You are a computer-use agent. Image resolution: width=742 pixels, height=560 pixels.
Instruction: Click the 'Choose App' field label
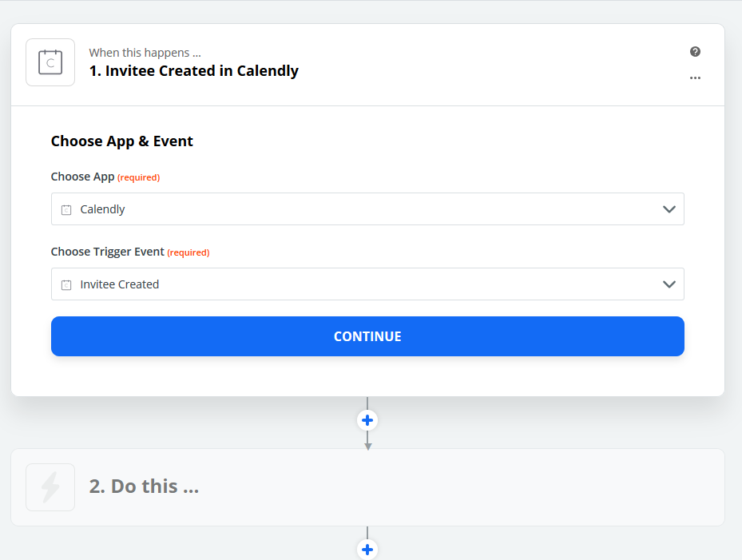coord(82,177)
